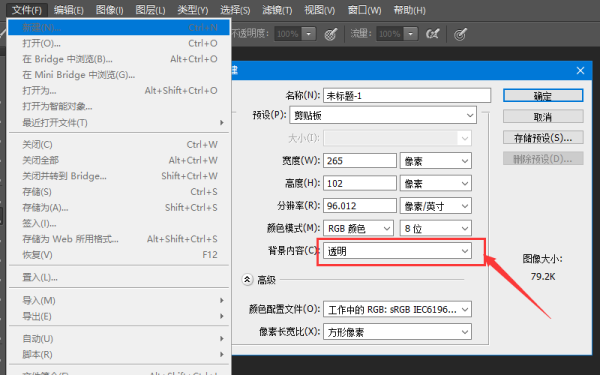
Task: Open the height units dropdown
Action: [435, 184]
